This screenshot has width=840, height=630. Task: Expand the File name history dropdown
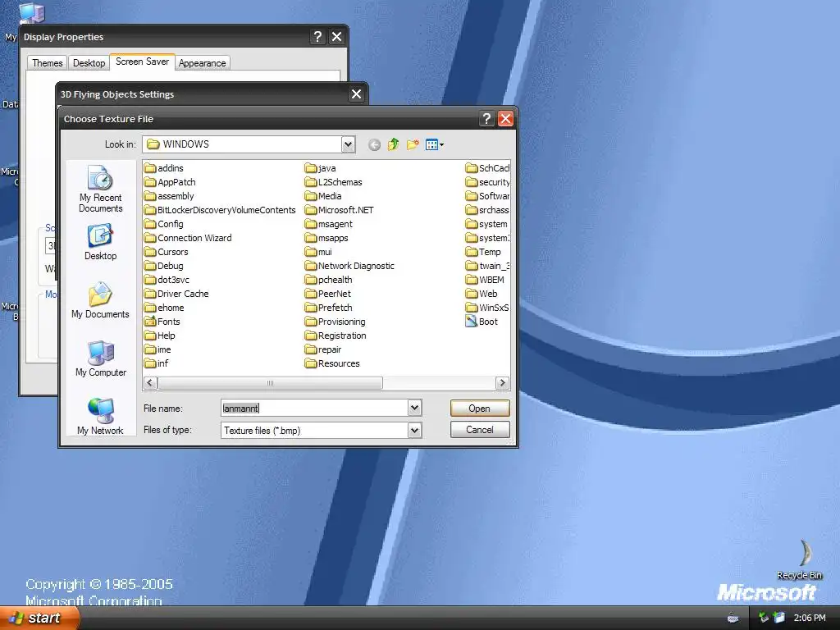click(x=414, y=409)
